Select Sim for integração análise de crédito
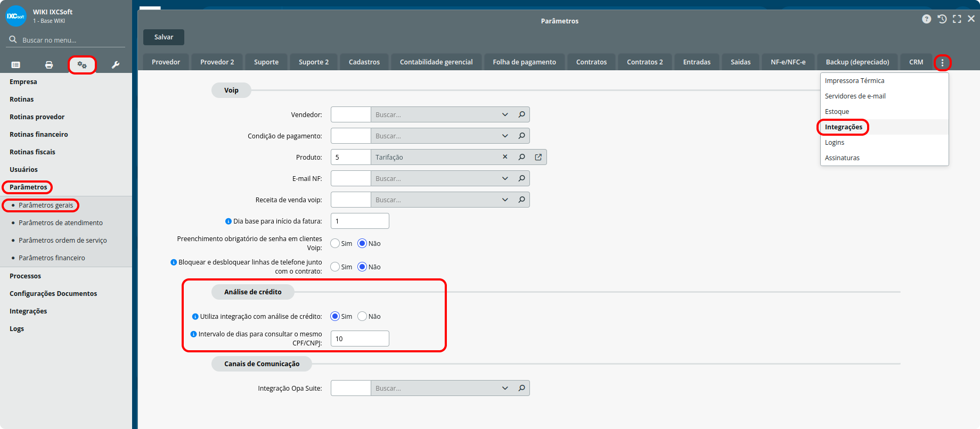980x429 pixels. point(335,316)
